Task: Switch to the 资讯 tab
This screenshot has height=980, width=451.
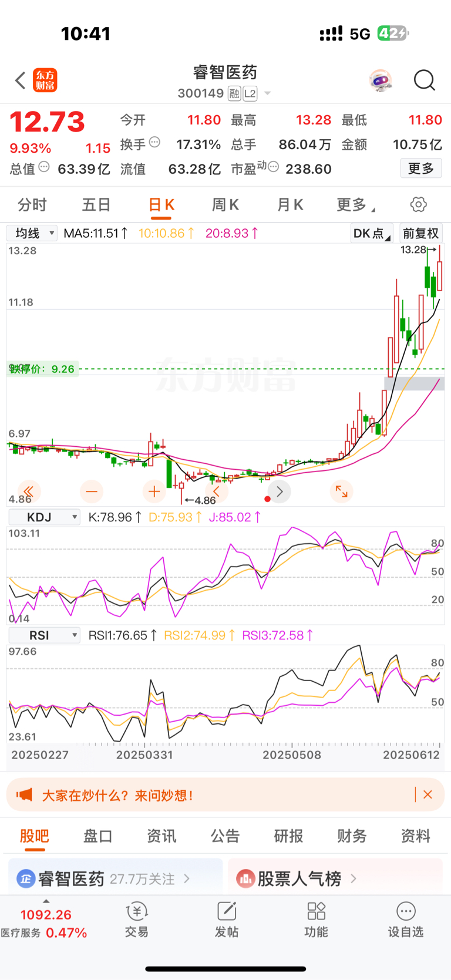Action: coord(161,836)
